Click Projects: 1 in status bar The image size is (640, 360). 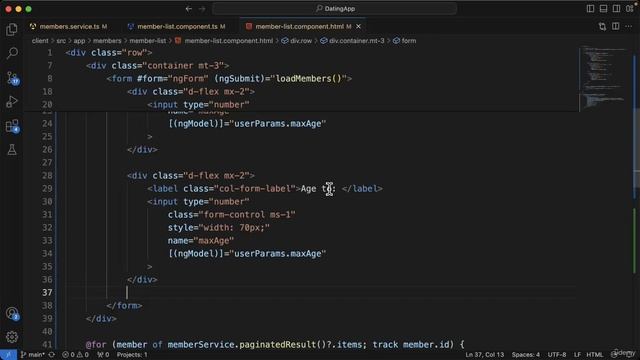coord(132,355)
